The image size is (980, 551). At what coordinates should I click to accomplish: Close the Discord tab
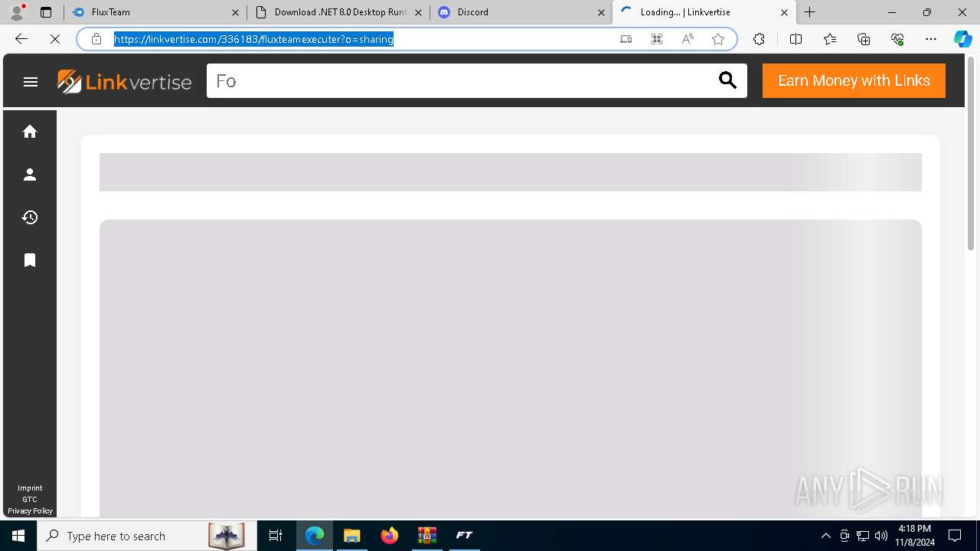pyautogui.click(x=601, y=12)
